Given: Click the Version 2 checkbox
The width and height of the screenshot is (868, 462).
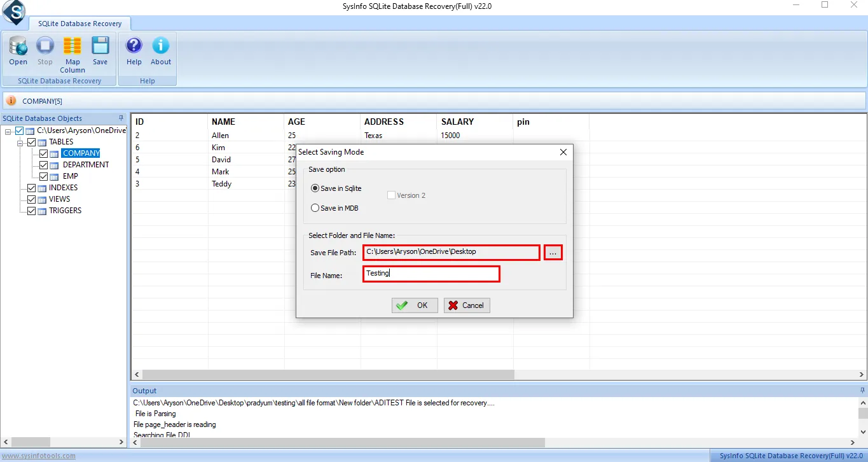Looking at the screenshot, I should point(391,195).
